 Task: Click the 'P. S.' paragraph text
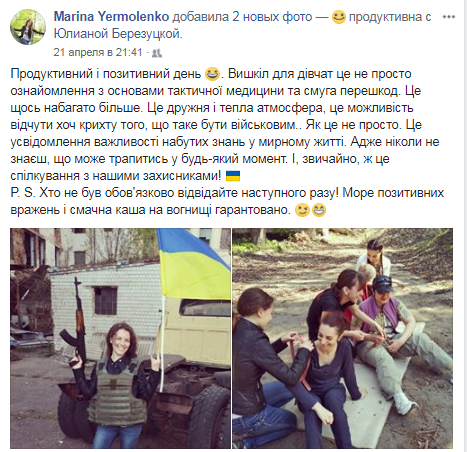pyautogui.click(x=227, y=201)
